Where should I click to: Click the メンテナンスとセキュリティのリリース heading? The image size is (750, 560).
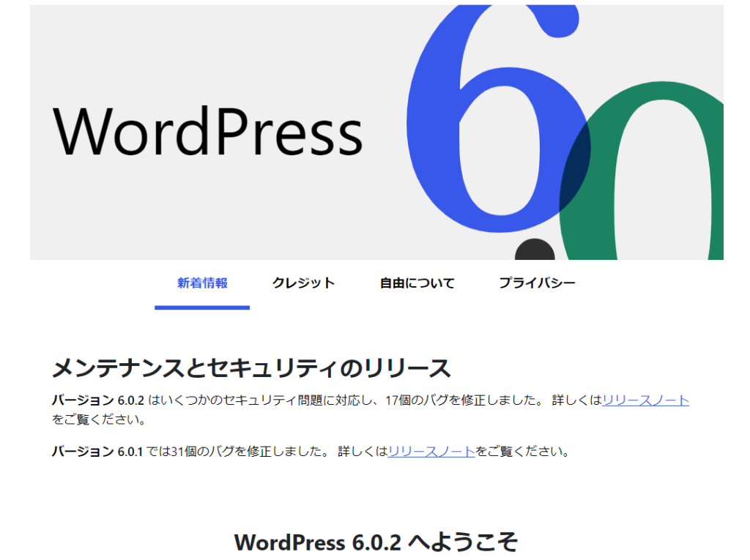click(x=250, y=368)
